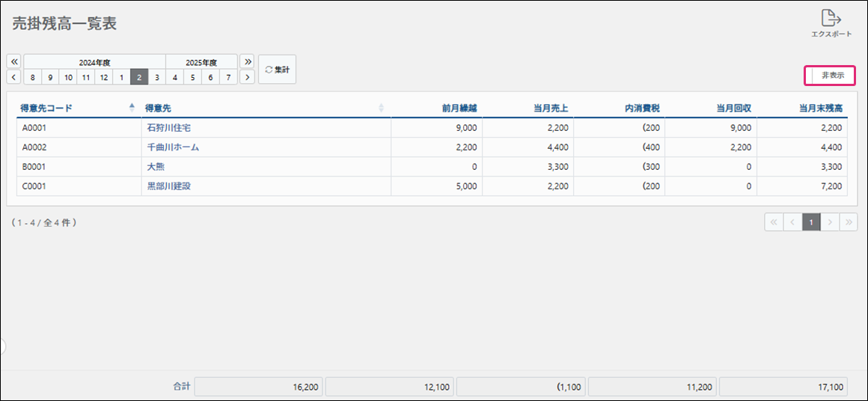
Task: Click the 集計 refresh button
Action: click(277, 70)
